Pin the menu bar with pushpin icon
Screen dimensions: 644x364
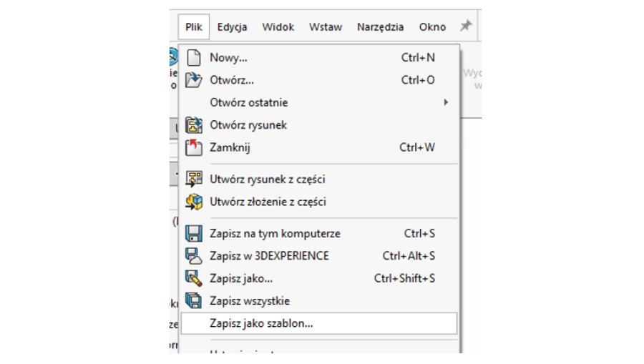[x=465, y=26]
